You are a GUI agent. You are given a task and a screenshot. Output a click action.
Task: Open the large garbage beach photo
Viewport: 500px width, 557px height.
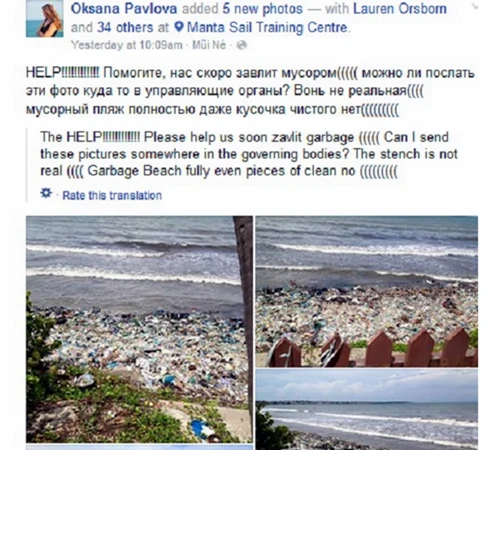click(139, 329)
